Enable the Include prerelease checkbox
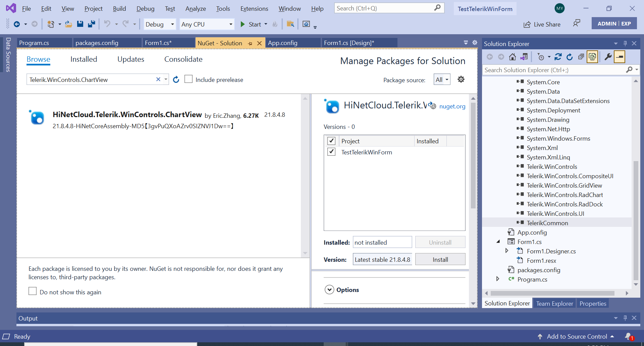This screenshot has height=346, width=644. 189,79
